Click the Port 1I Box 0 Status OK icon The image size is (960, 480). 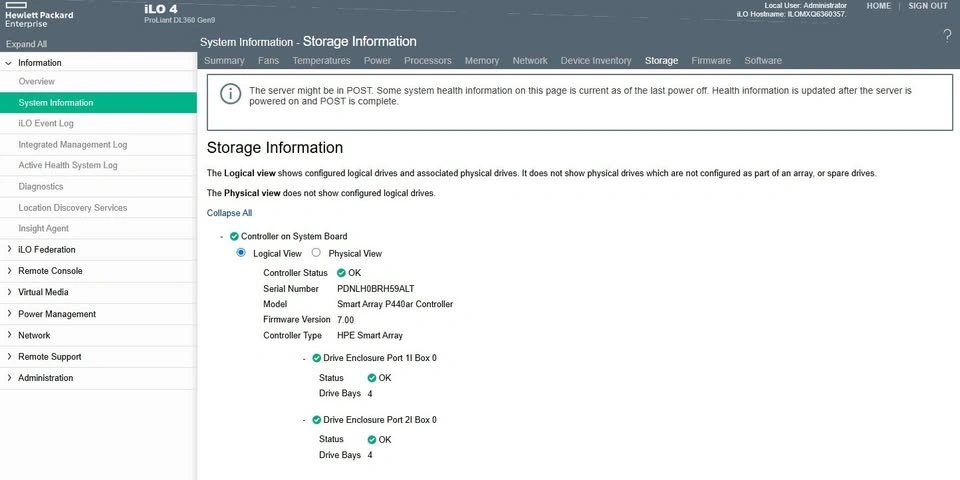pyautogui.click(x=372, y=378)
